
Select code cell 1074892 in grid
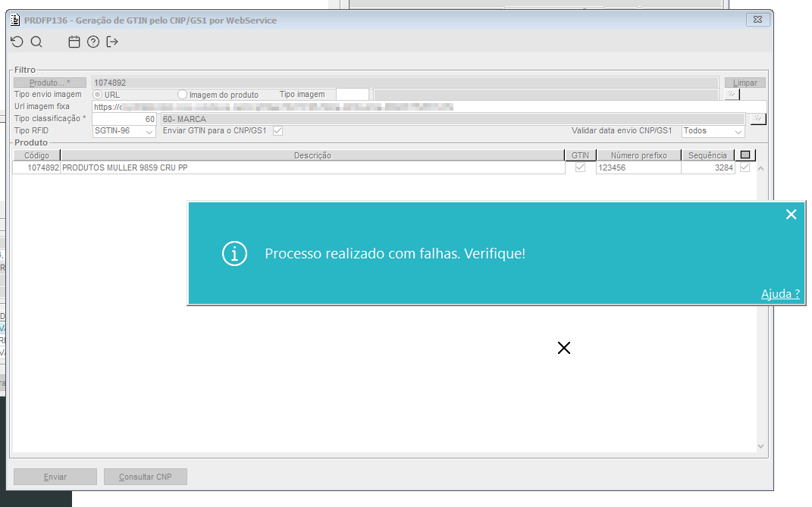click(36, 167)
